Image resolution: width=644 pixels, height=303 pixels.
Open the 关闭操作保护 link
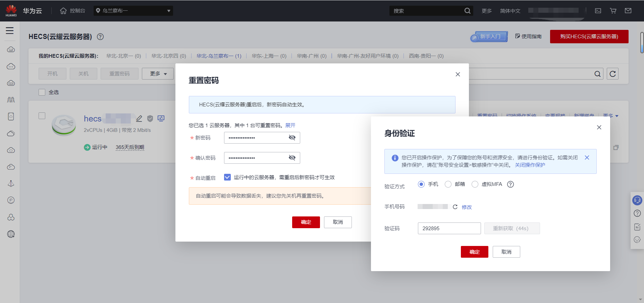[x=530, y=165]
